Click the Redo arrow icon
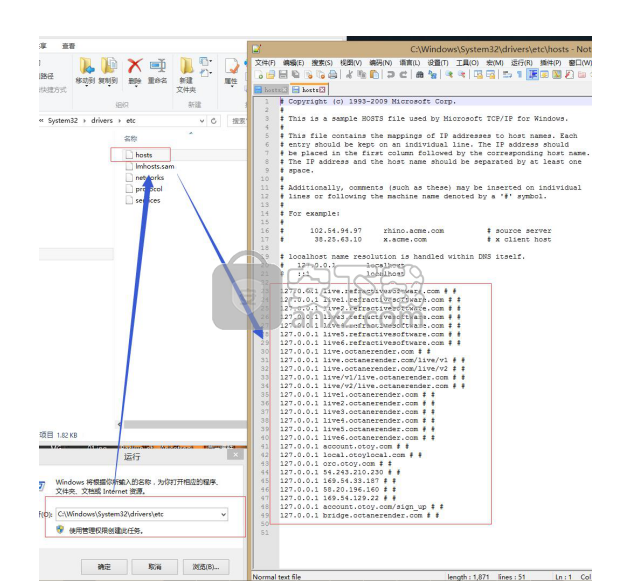The image size is (640, 583). coord(404,74)
